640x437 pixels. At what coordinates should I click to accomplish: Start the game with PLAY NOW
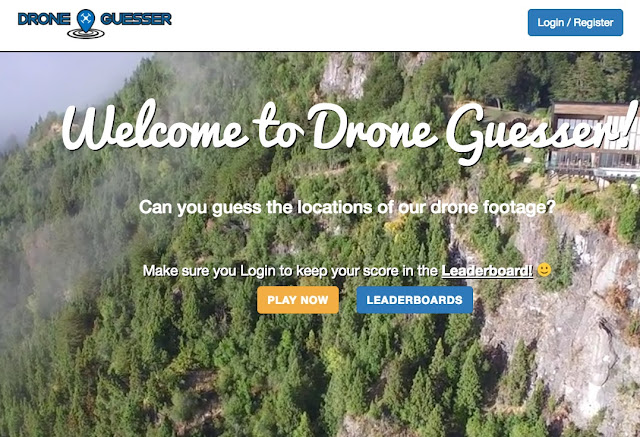[298, 300]
